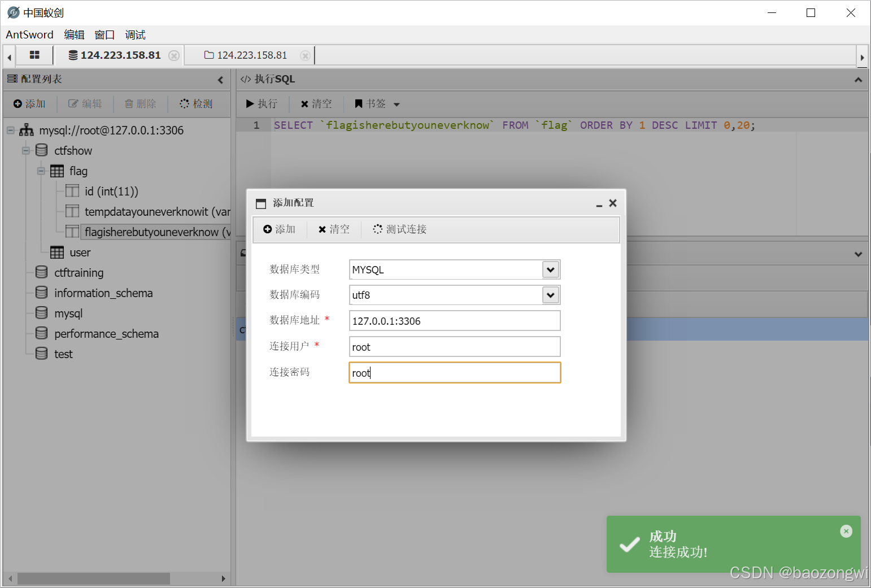
Task: Click the 数据库地址 input field
Action: coord(455,321)
